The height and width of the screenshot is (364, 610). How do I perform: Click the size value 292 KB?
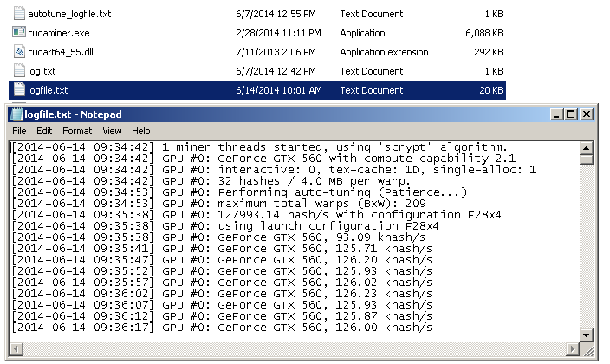pyautogui.click(x=488, y=52)
